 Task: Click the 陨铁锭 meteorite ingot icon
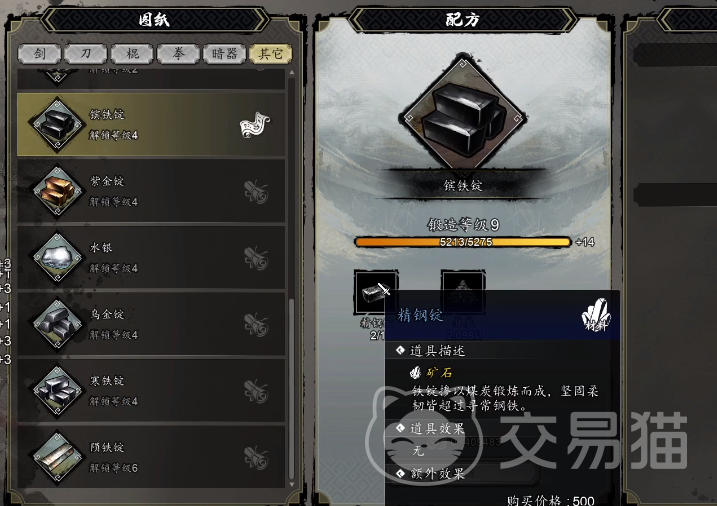[57, 457]
